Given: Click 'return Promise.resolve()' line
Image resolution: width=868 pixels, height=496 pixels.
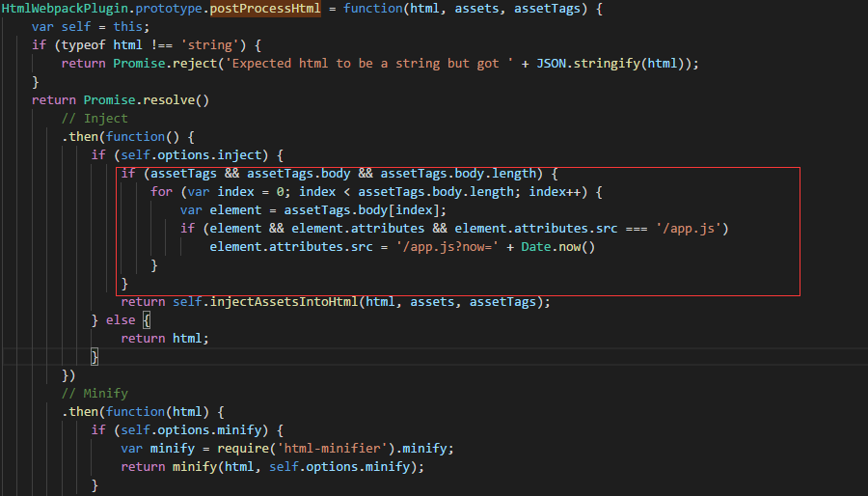Looking at the screenshot, I should tap(121, 99).
